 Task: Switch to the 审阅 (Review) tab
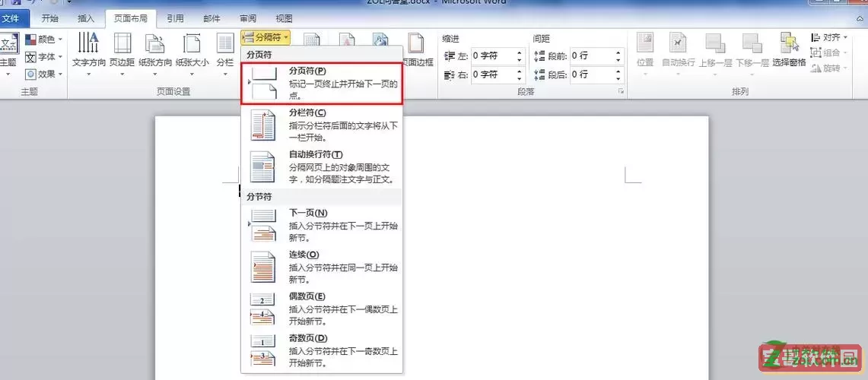click(248, 18)
